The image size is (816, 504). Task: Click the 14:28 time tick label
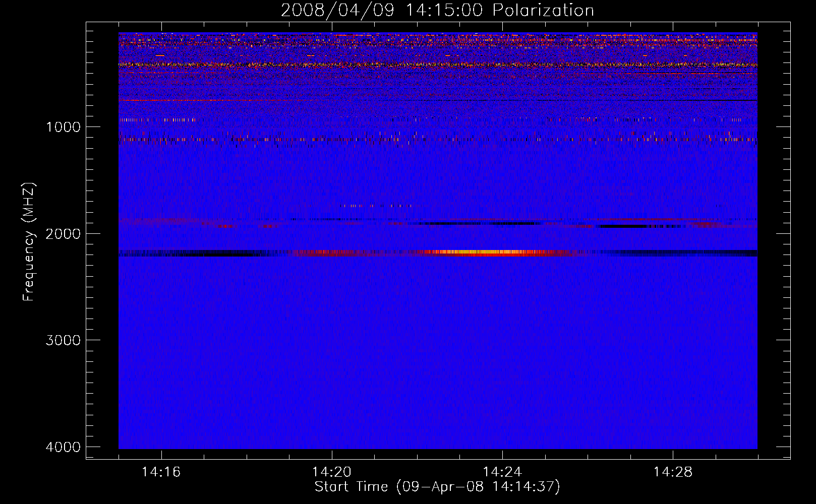[673, 472]
